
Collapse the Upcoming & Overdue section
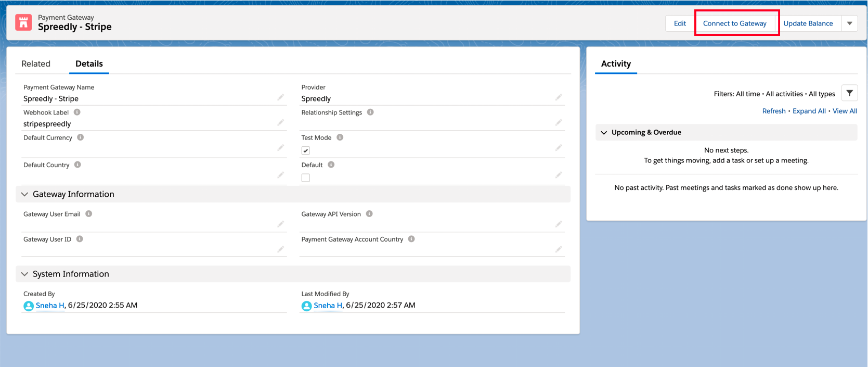coord(604,132)
